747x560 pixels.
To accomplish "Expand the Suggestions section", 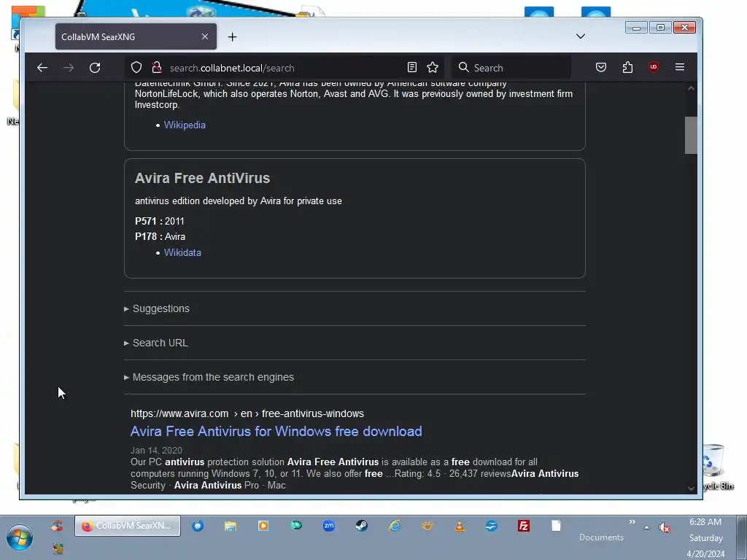I will [x=157, y=308].
